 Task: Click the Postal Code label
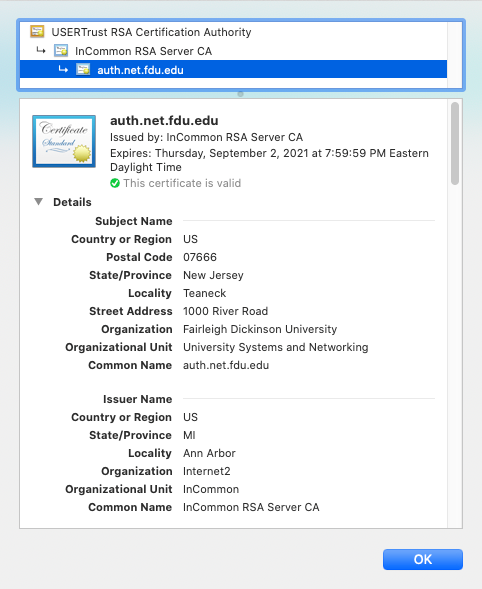(139, 257)
